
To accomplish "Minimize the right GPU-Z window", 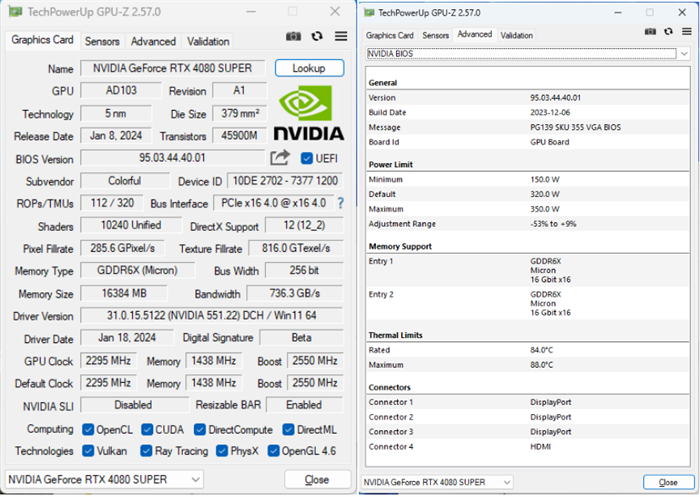I will 618,13.
